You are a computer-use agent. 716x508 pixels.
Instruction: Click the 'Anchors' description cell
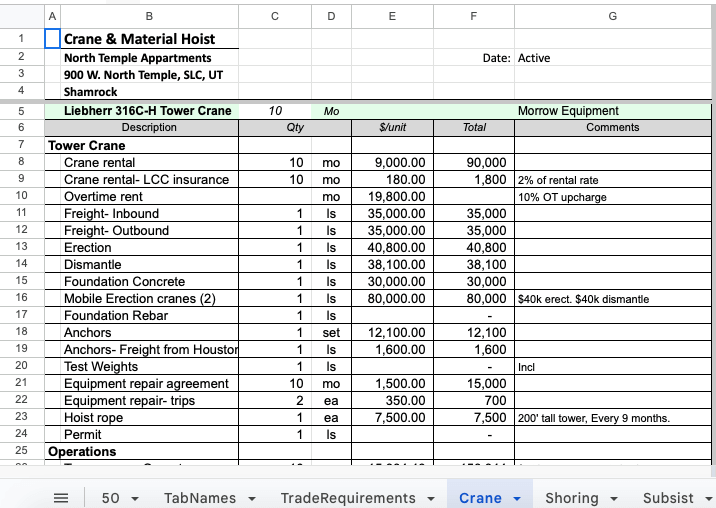pos(149,332)
